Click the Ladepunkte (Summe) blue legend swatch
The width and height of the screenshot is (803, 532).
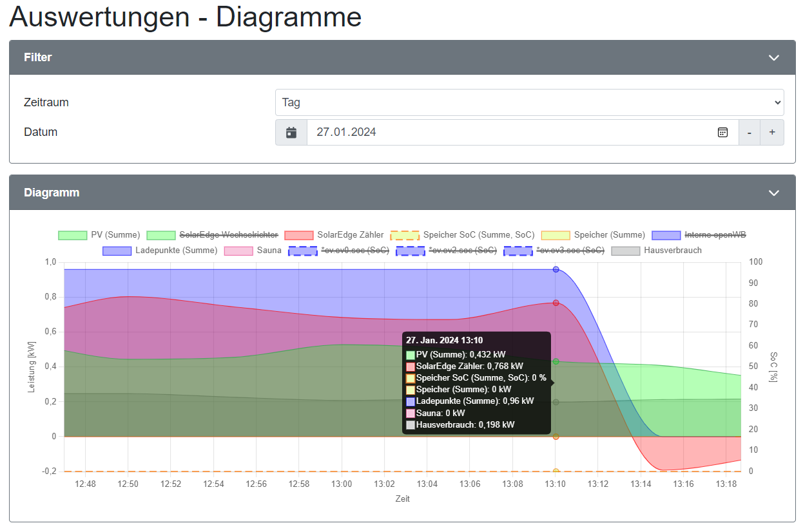click(117, 251)
